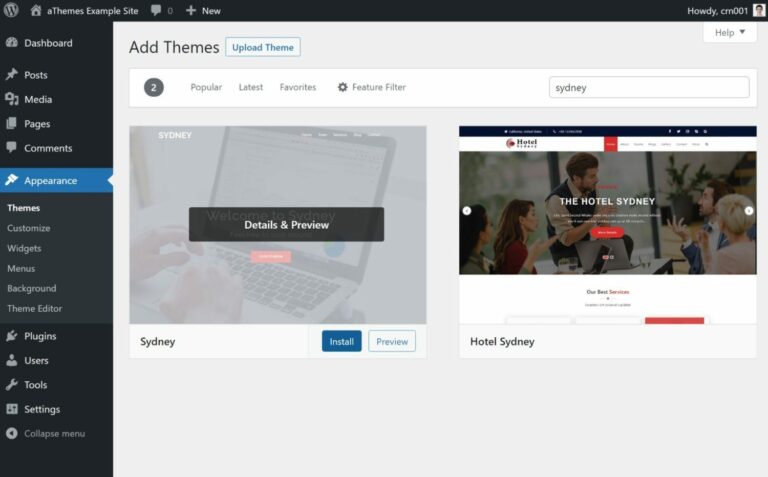
Task: Open the comments bubble icon in admin bar
Action: coord(156,10)
